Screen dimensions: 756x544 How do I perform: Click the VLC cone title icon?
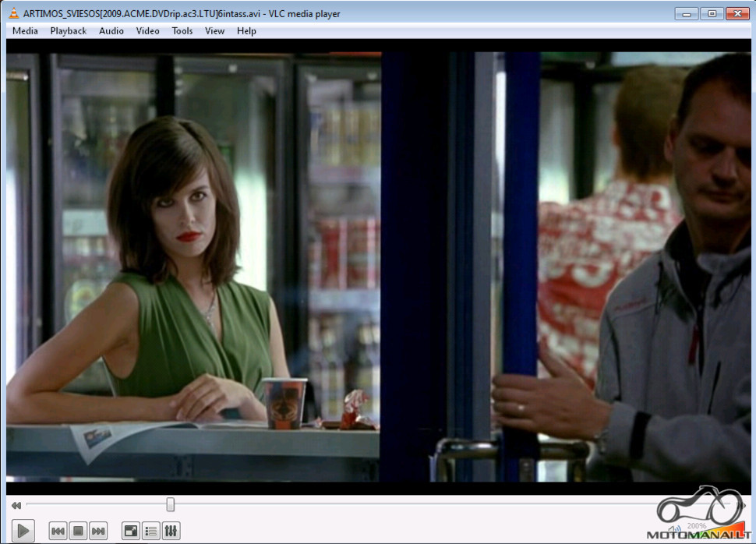click(x=13, y=13)
